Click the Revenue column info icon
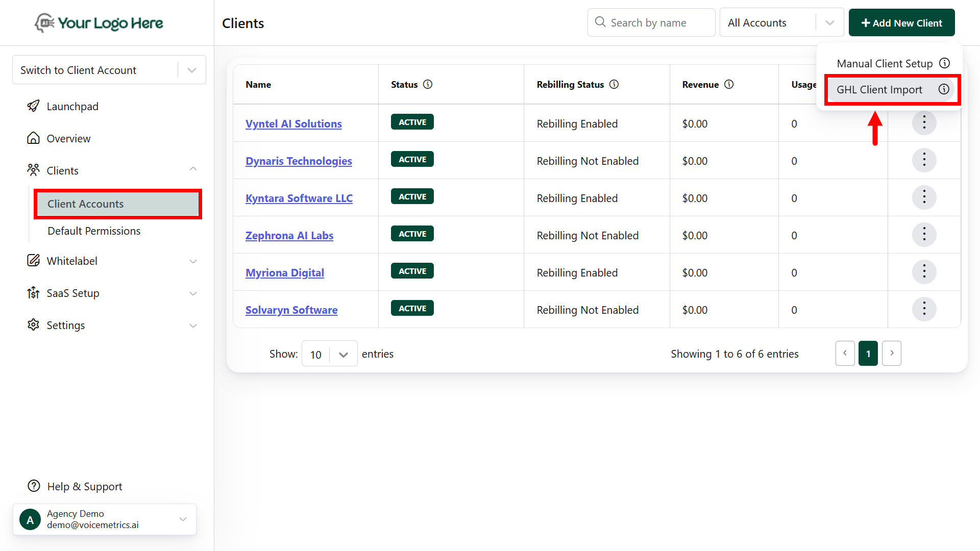Screen dimensions: 980x551 729,85
